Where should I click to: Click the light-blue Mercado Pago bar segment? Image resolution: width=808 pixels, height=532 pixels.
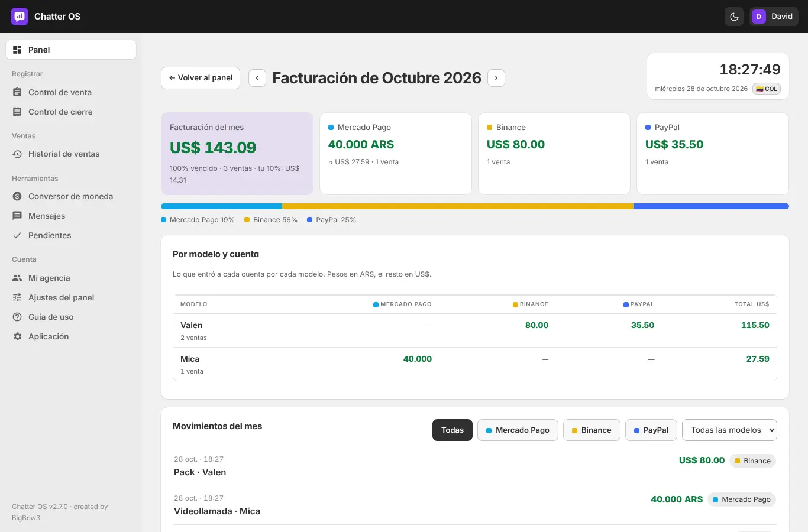pyautogui.click(x=221, y=206)
